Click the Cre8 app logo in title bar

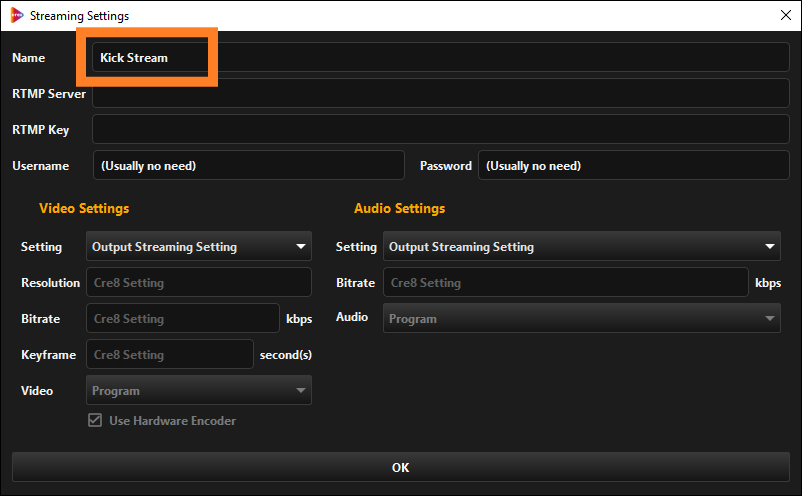(17, 15)
